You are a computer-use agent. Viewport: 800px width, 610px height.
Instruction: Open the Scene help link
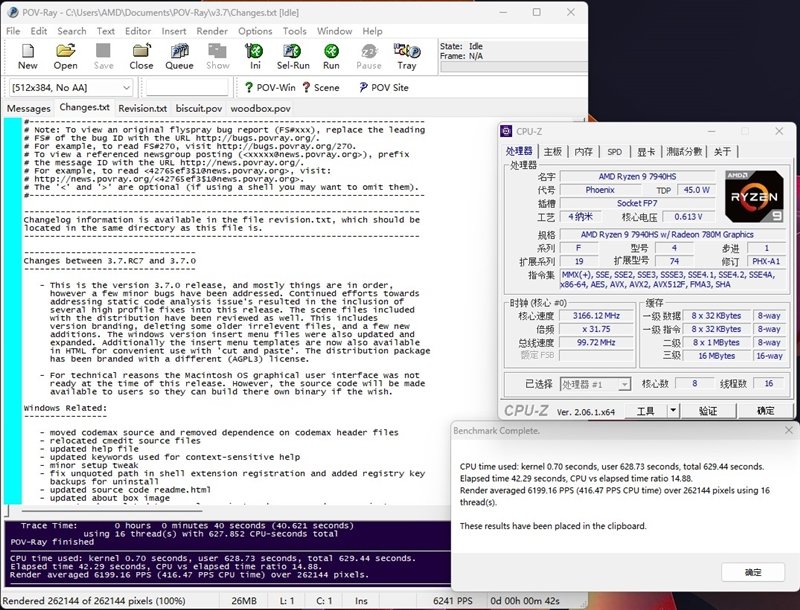click(x=319, y=87)
